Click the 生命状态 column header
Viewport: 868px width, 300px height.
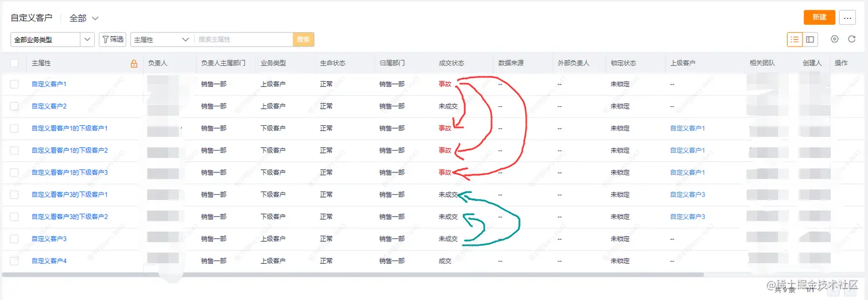coord(332,63)
